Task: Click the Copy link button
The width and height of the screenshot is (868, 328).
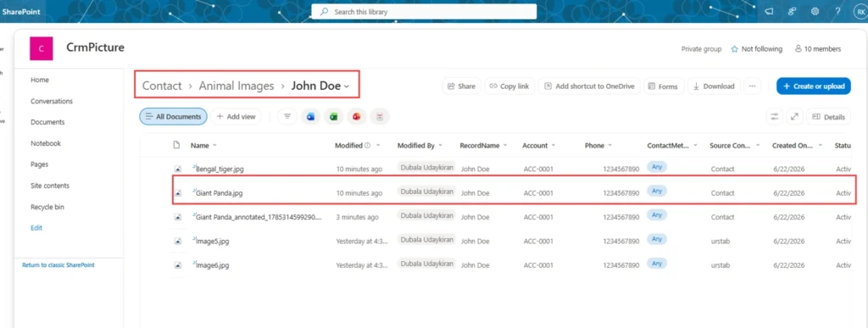Action: [509, 86]
